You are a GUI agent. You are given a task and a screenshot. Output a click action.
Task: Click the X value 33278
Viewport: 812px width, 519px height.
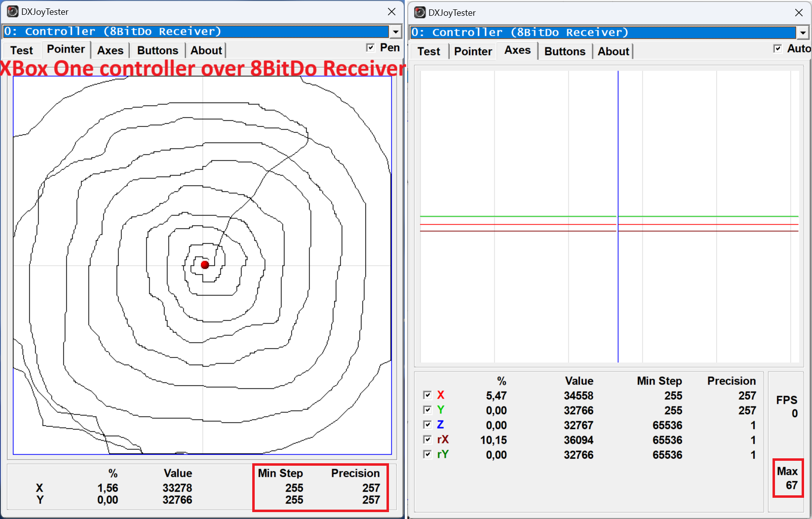177,488
